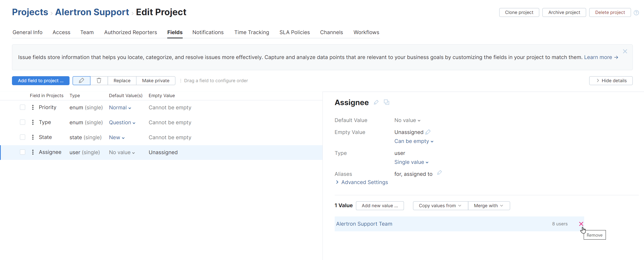Click the three-dot handle on the Priority row
The width and height of the screenshot is (644, 260).
coord(32,107)
